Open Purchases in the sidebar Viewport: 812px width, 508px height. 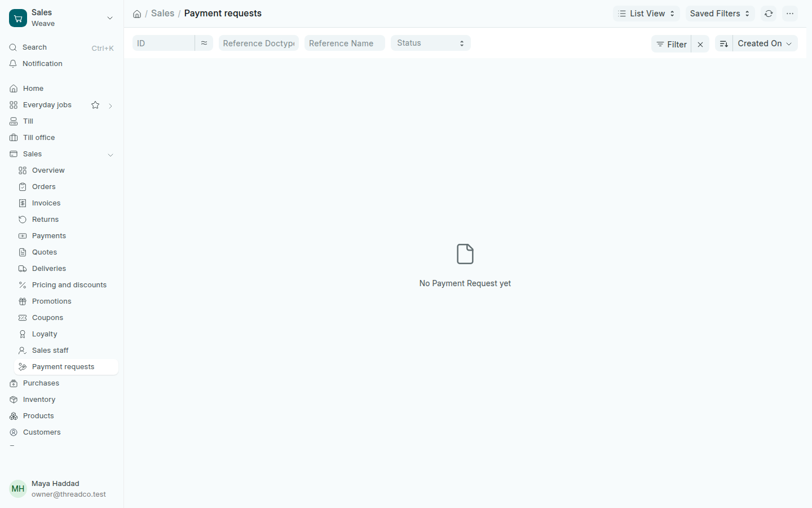[62, 383]
